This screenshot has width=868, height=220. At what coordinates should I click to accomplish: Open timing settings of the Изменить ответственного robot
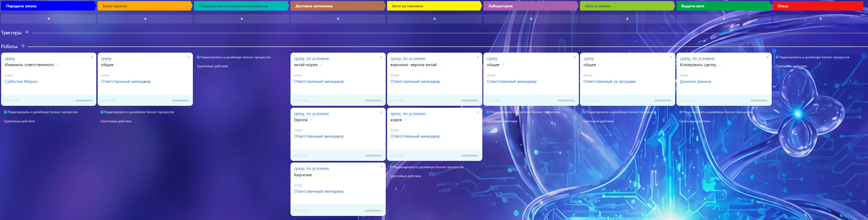click(10, 59)
